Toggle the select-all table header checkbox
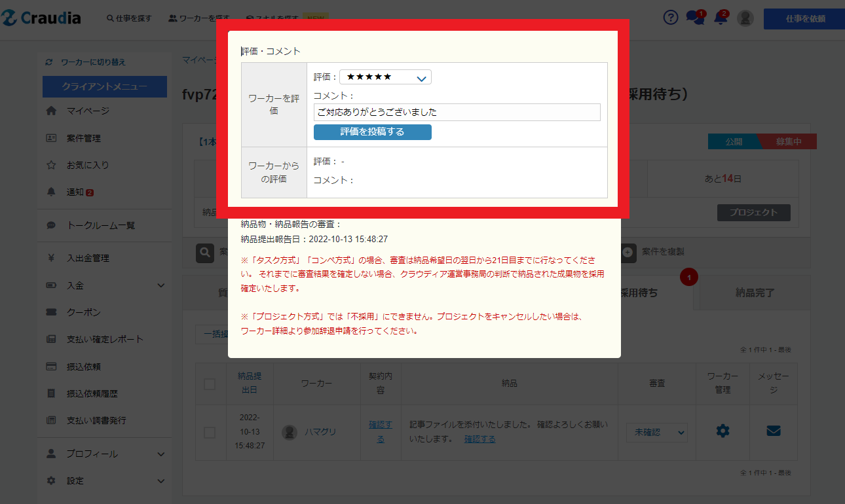 click(210, 384)
